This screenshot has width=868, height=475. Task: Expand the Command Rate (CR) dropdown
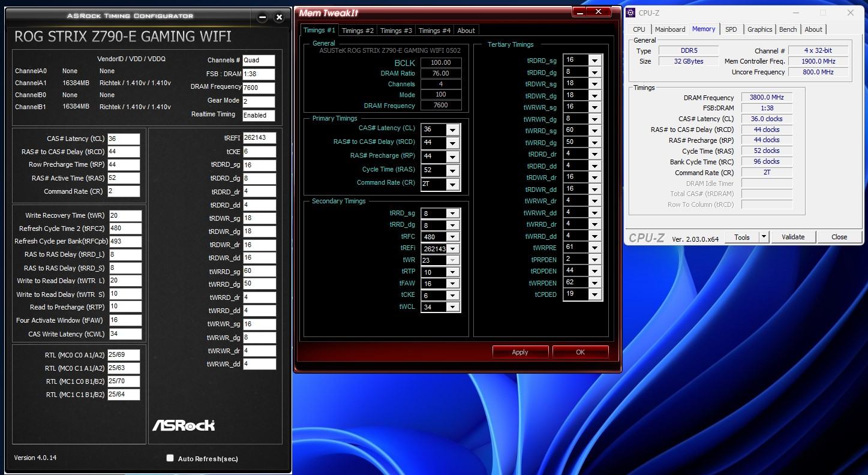(x=452, y=184)
